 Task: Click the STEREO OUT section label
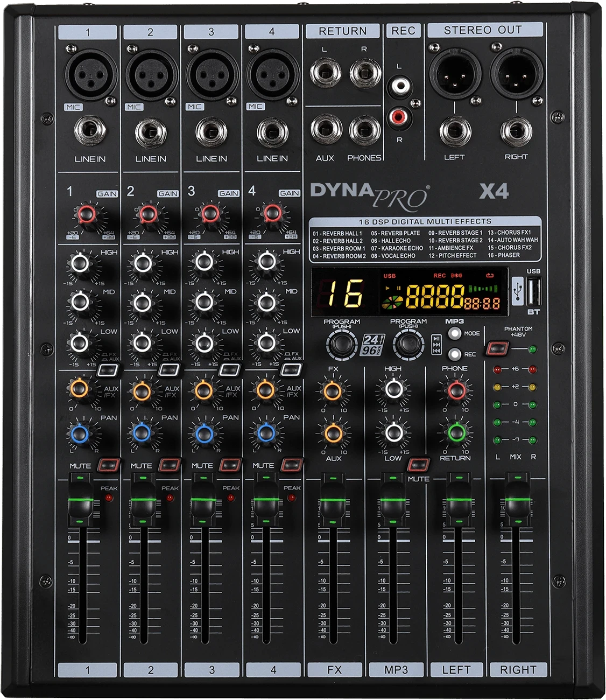pyautogui.click(x=485, y=29)
